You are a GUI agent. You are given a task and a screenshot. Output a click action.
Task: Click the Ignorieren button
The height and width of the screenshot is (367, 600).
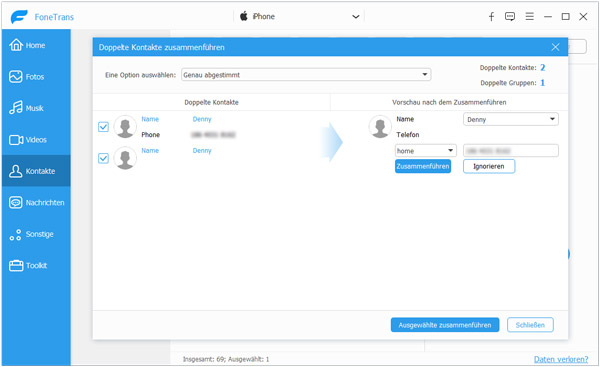[489, 166]
